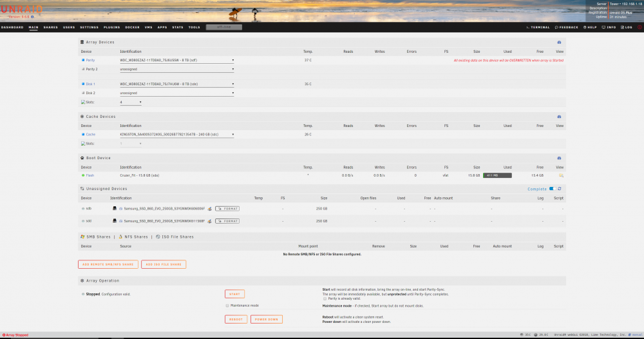
Task: Open the Cache Slots dropdown
Action: point(131,144)
